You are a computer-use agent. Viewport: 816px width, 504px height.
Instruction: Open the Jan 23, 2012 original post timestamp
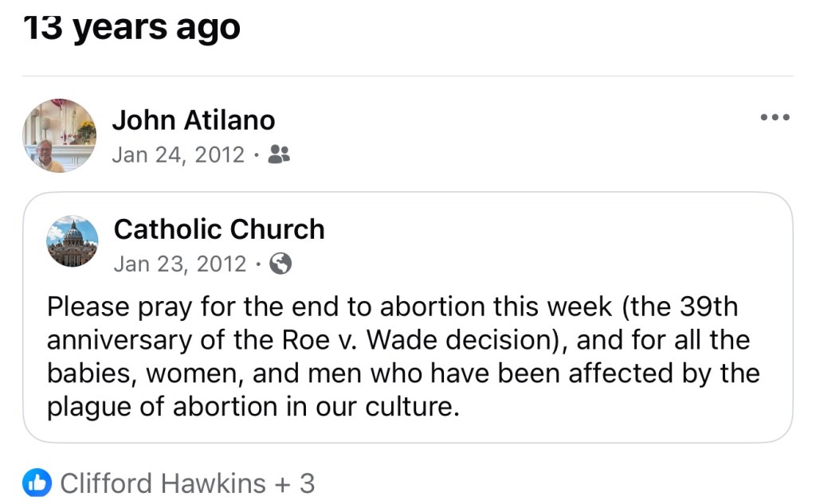pyautogui.click(x=180, y=264)
